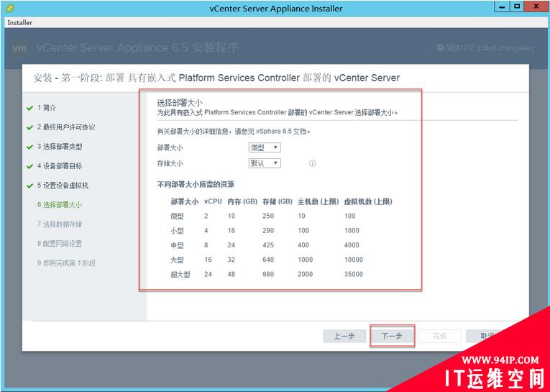Click the 简体中文 language selector
The image size is (550, 392).
[485, 47]
